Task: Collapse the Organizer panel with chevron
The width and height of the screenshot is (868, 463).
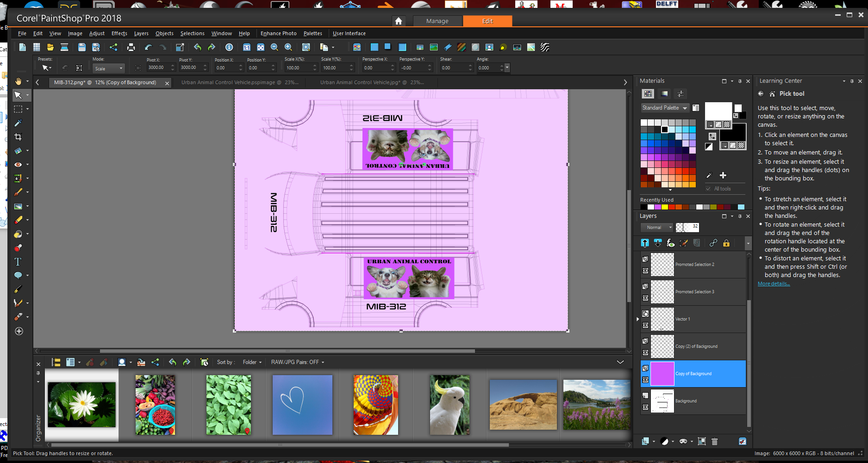Action: click(620, 362)
